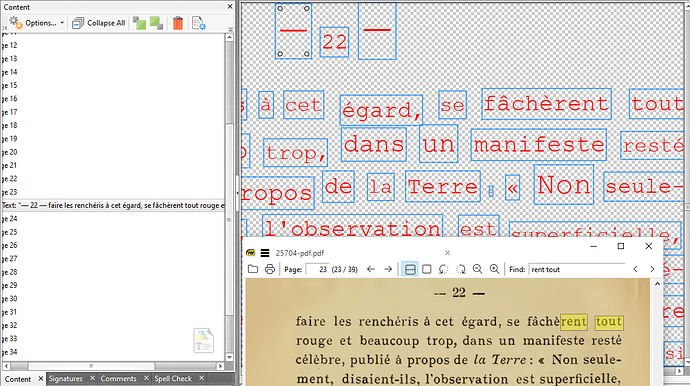Screen dimensions: 690x386
Task: Select the 'Non' text box in editor
Action: pyautogui.click(x=564, y=184)
